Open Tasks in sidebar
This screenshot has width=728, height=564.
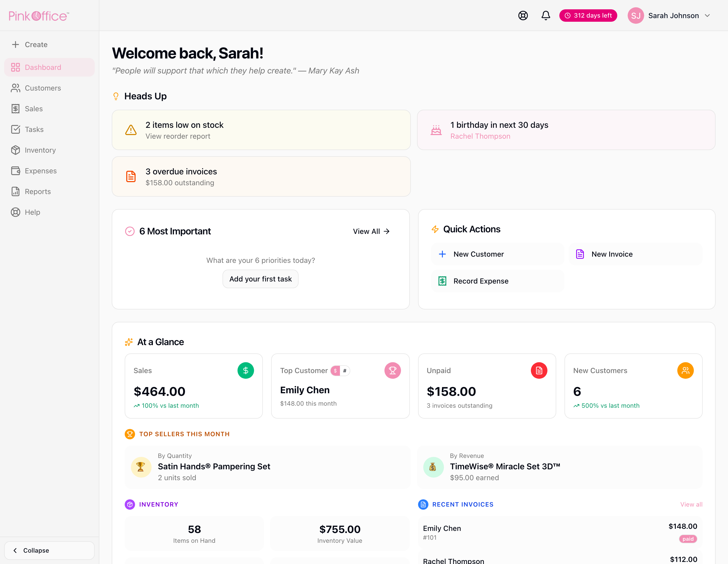(x=49, y=129)
